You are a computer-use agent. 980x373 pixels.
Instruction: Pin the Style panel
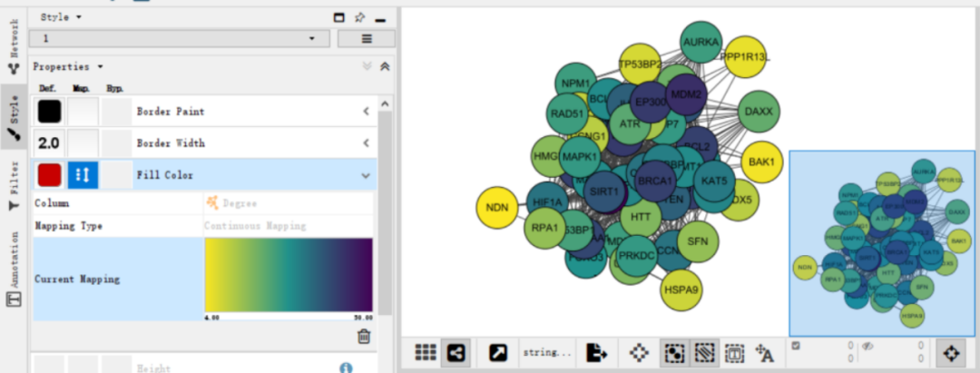pos(359,18)
